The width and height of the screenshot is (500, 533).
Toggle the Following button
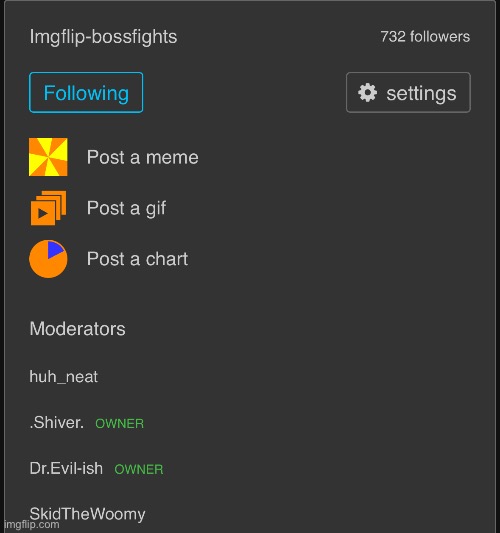pos(86,92)
